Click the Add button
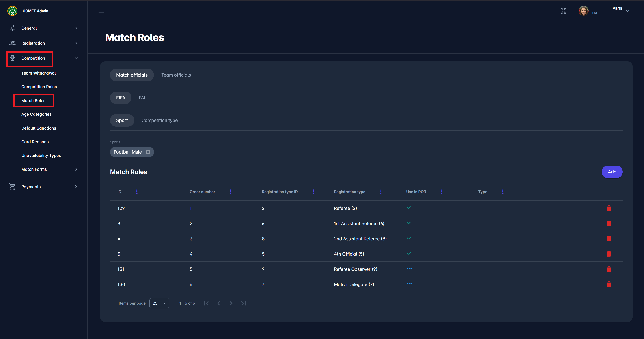This screenshot has height=339, width=644. pyautogui.click(x=612, y=172)
